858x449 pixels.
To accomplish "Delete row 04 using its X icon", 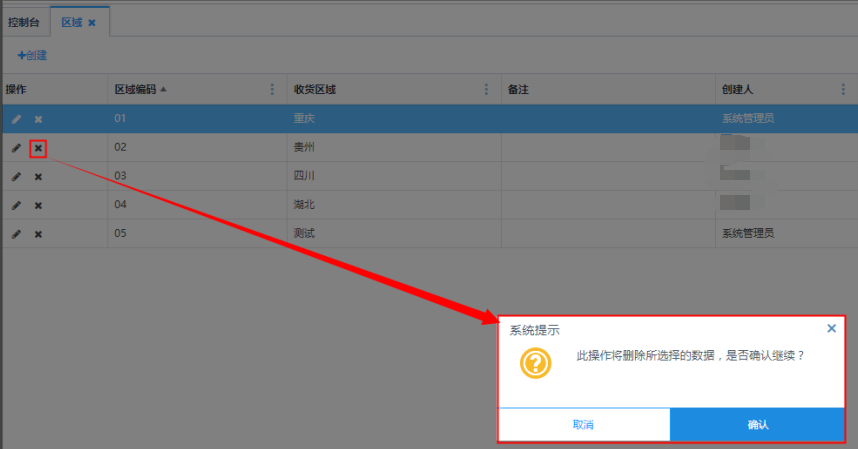I will (38, 206).
